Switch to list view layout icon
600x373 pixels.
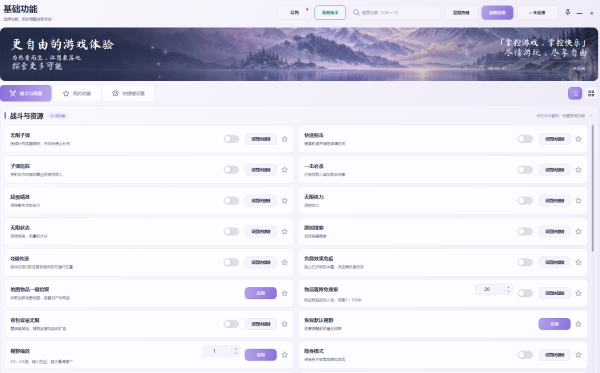[x=575, y=93]
